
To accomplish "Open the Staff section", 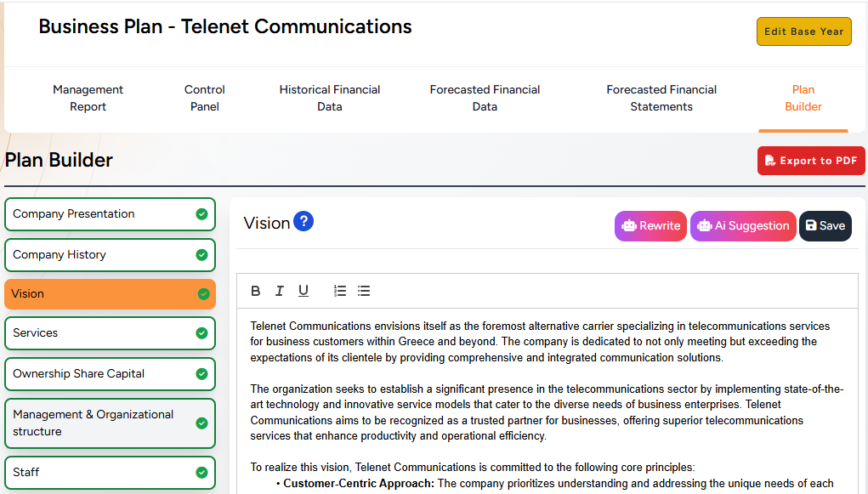I will 110,473.
